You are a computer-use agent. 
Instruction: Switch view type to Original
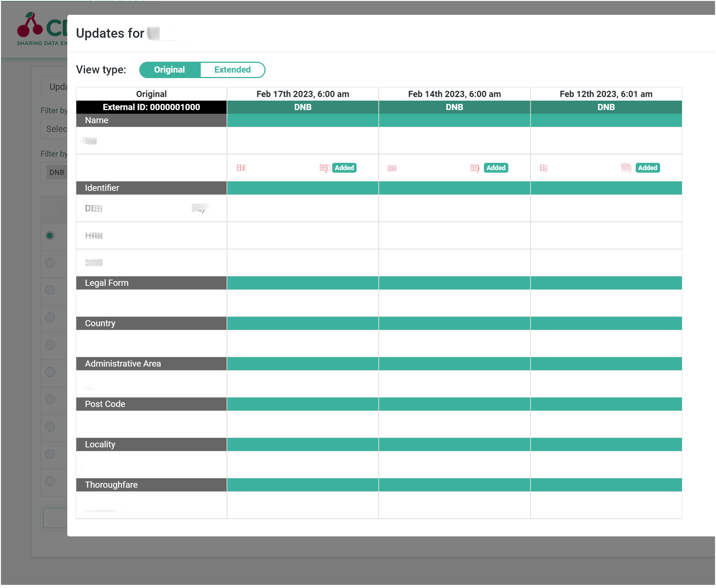[169, 70]
